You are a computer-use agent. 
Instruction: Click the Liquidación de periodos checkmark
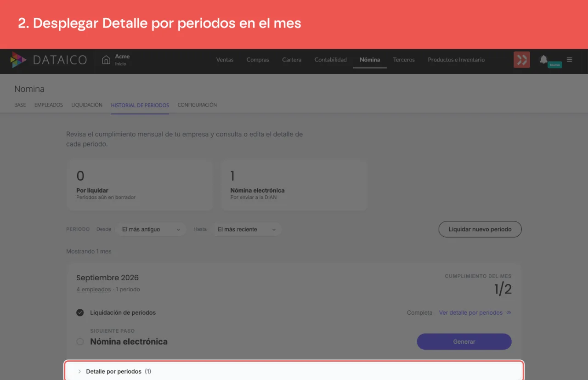(80, 312)
